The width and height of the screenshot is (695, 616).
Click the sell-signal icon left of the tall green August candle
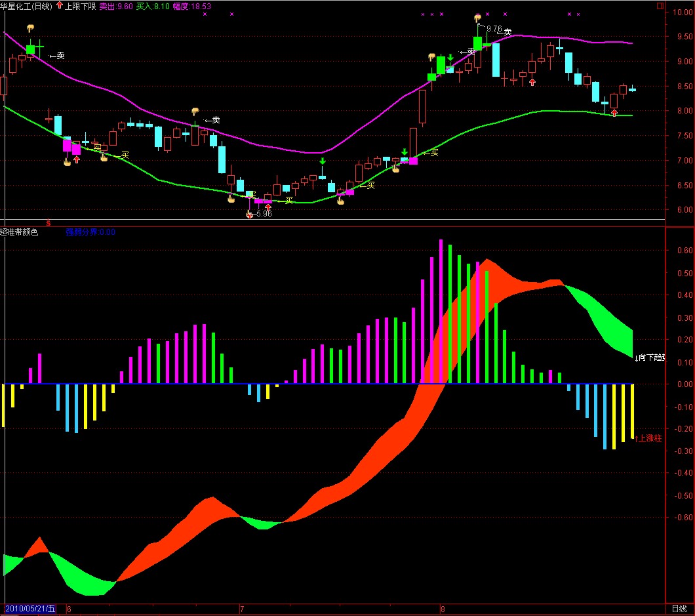(431, 57)
